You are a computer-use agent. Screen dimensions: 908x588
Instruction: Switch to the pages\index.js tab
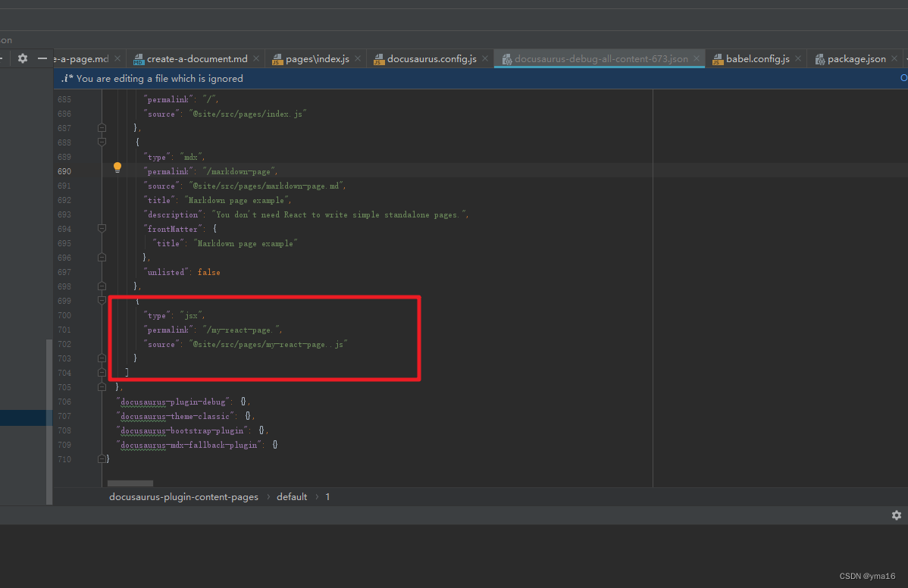click(x=317, y=58)
